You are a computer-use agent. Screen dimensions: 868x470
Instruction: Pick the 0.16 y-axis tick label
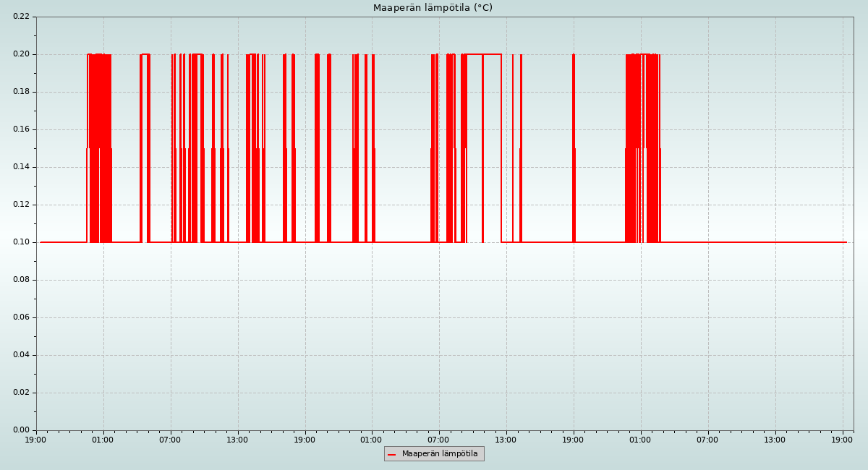point(22,129)
